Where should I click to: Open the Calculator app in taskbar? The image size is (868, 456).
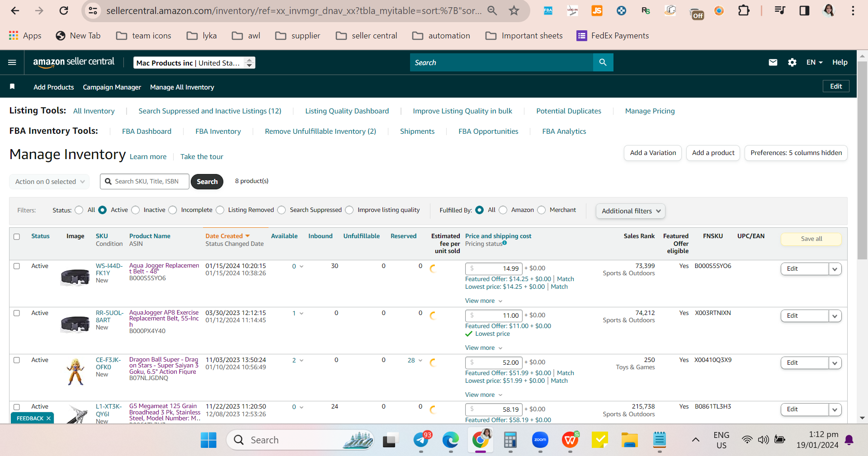(510, 440)
